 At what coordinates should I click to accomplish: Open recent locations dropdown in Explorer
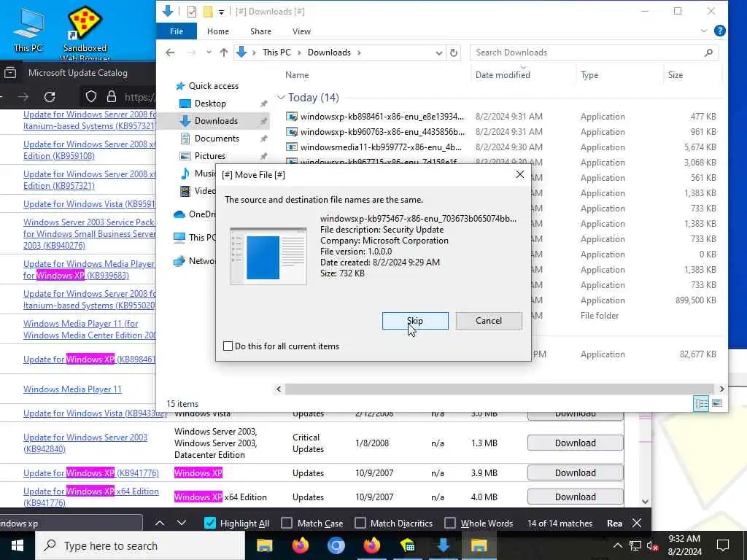point(209,52)
